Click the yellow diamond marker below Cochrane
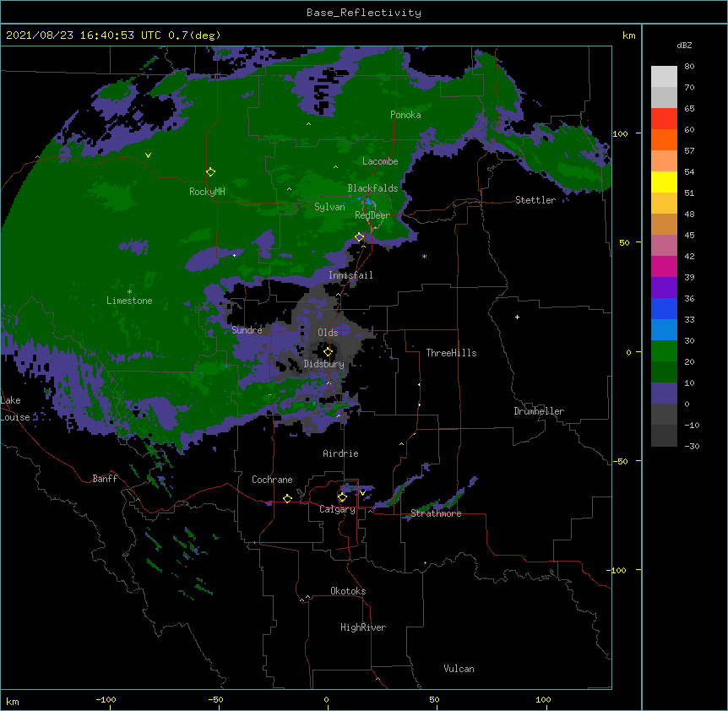The image size is (728, 711). click(x=287, y=499)
